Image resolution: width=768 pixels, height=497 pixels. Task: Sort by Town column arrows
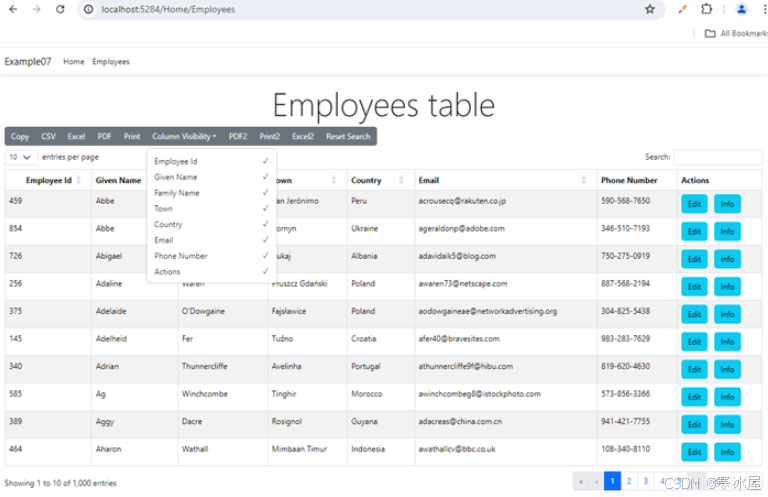coord(334,180)
